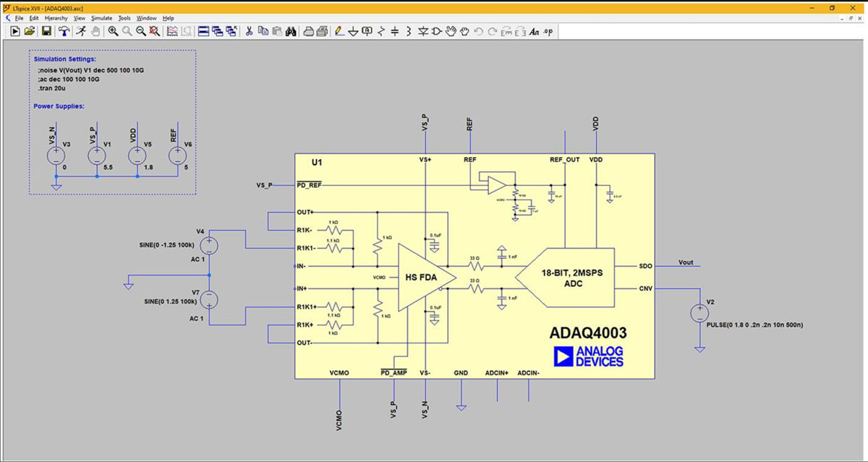Open the Simulate menu
Image resolution: width=868 pixels, height=462 pixels.
coord(101,17)
